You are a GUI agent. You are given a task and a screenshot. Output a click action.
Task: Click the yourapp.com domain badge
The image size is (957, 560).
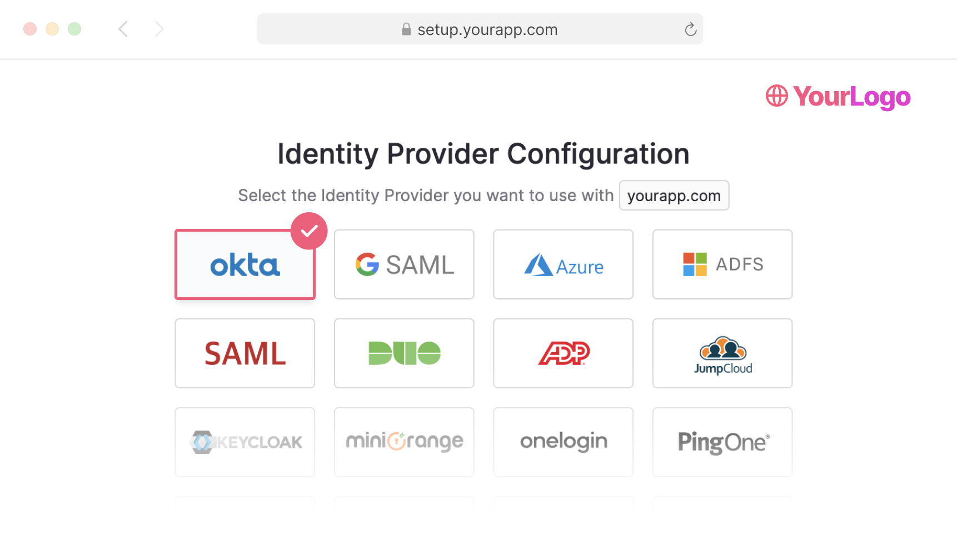click(674, 196)
